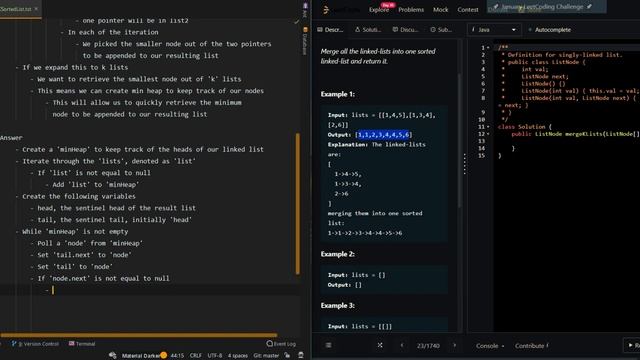Click the highlighted output [1,1,2,3,4,4,5,6]
640x360 pixels.
click(x=383, y=135)
